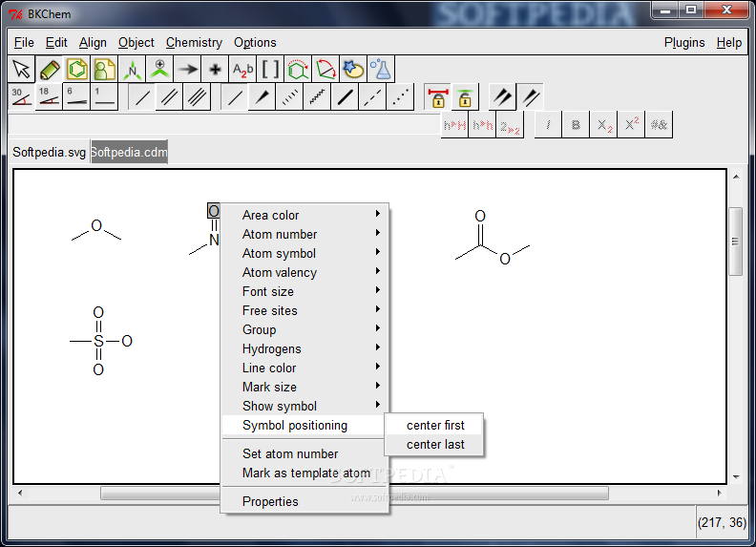
Task: Toggle italic text formatting
Action: click(548, 125)
